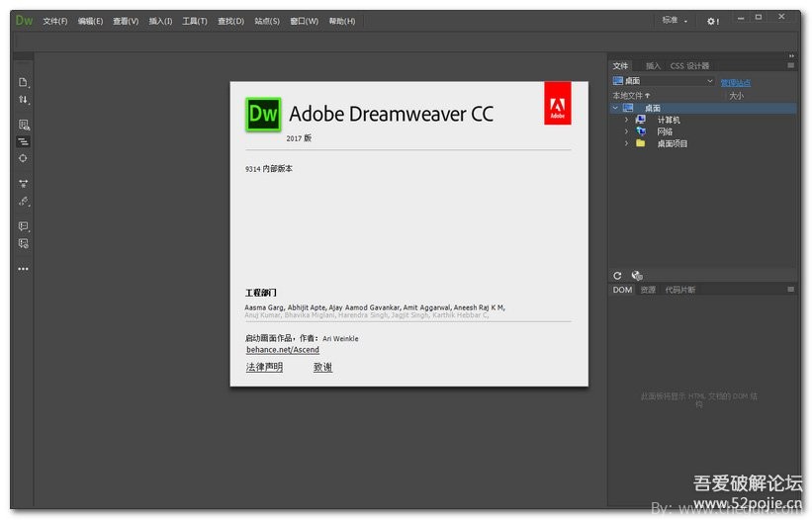Select 计算机 in the file tree
Screen dimensions: 812x520
point(668,120)
